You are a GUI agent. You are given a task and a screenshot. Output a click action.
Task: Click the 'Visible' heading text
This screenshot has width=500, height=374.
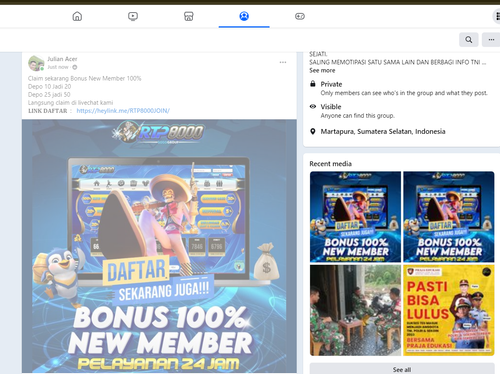(x=331, y=107)
